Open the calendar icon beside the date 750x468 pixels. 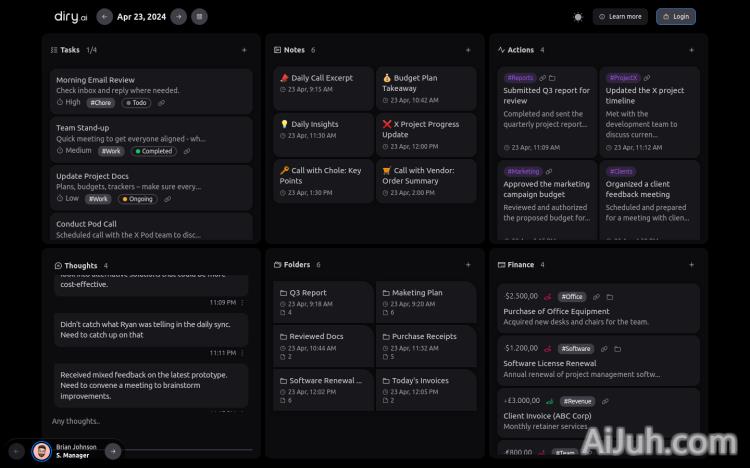200,16
